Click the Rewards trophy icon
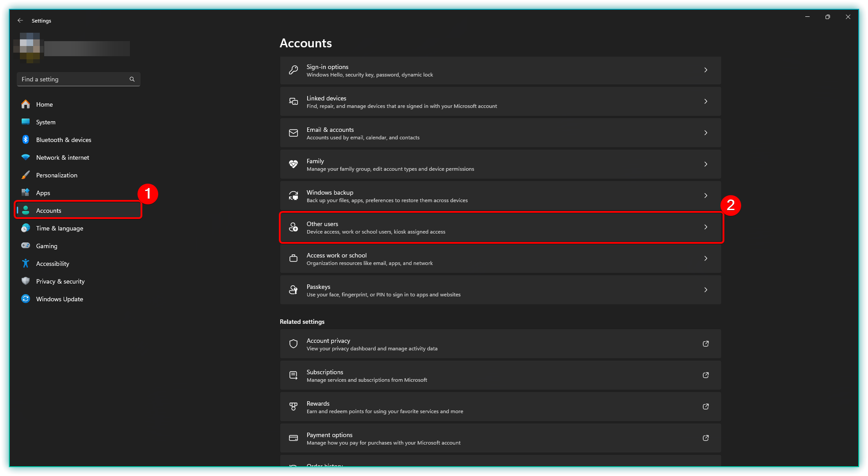Screen dimensions: 868x476 (293, 407)
